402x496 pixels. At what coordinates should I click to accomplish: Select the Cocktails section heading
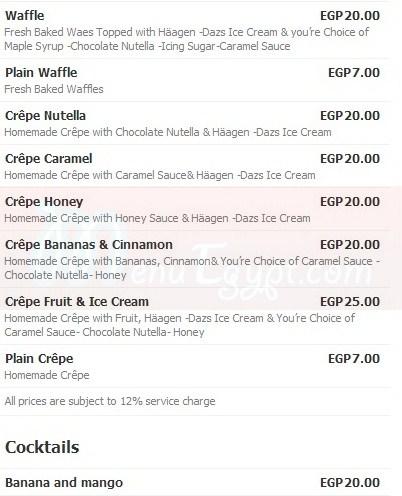[x=42, y=447]
